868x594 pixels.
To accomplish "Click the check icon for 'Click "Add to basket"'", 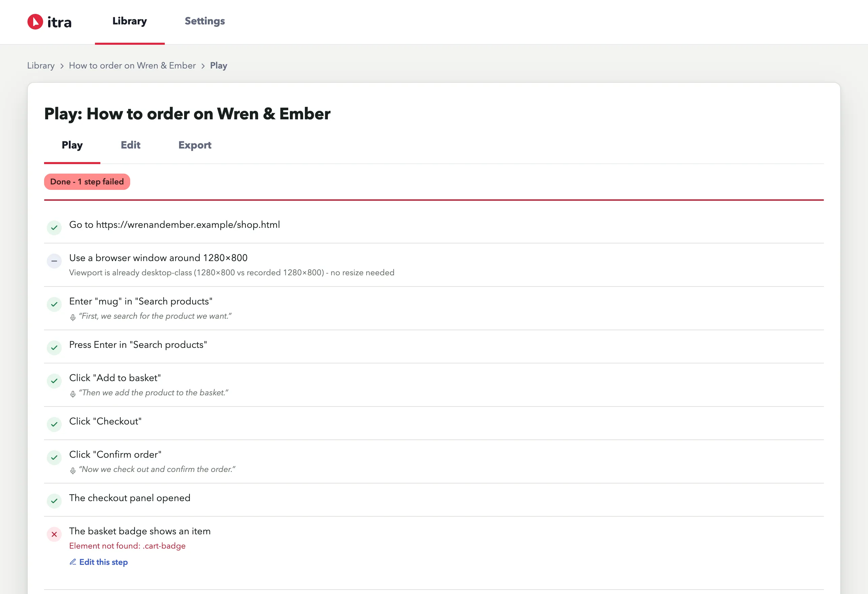I will [54, 381].
